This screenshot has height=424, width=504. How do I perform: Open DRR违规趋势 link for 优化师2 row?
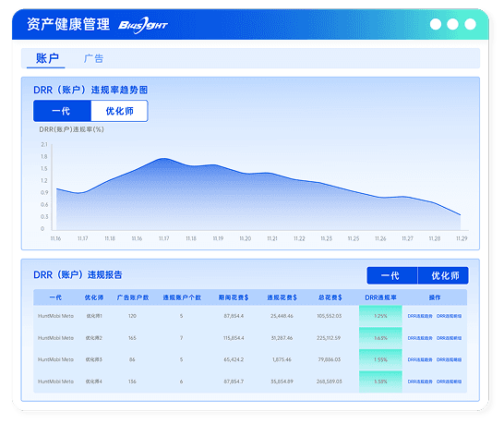tap(420, 338)
